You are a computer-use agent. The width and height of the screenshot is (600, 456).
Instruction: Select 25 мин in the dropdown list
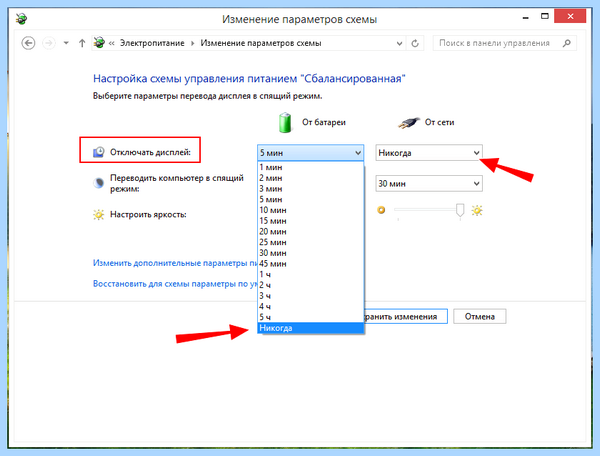(x=310, y=242)
